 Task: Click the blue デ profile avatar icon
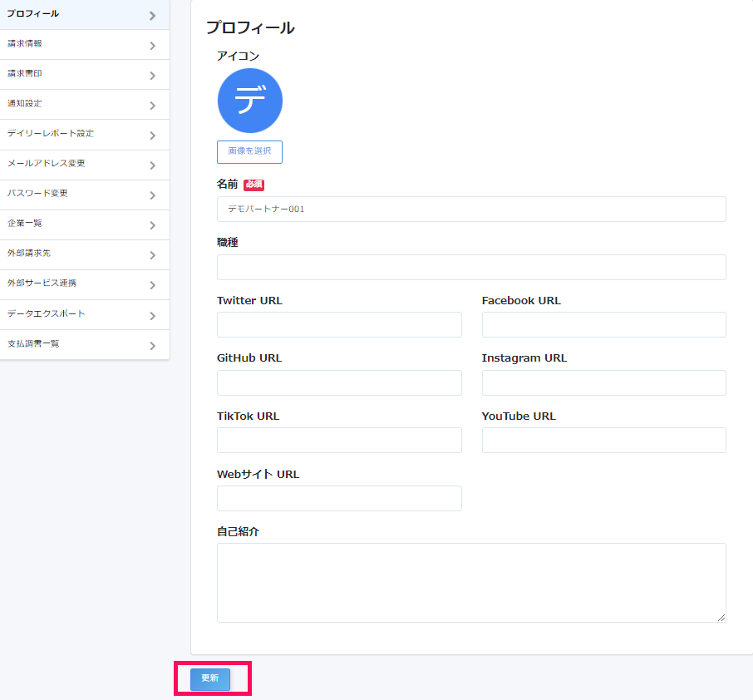(249, 101)
